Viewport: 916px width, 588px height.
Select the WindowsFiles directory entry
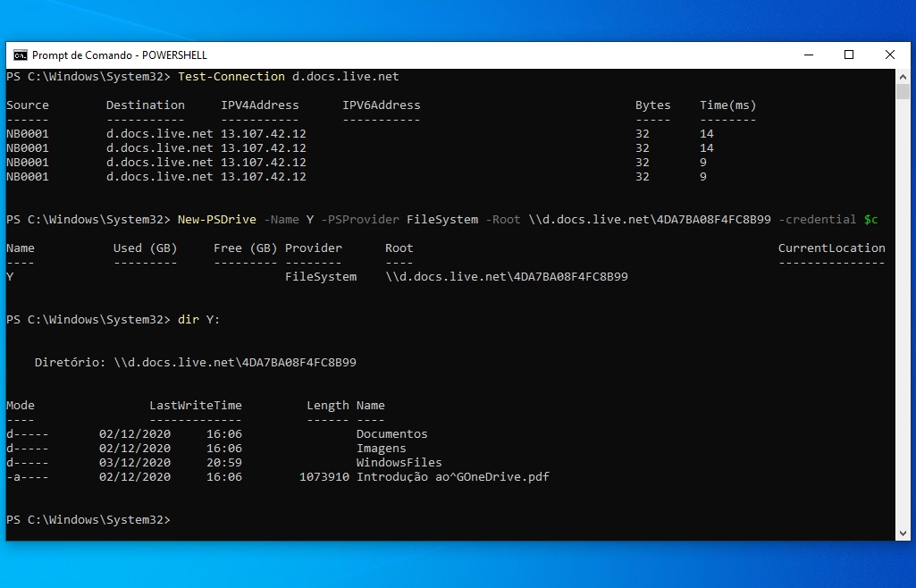(399, 463)
